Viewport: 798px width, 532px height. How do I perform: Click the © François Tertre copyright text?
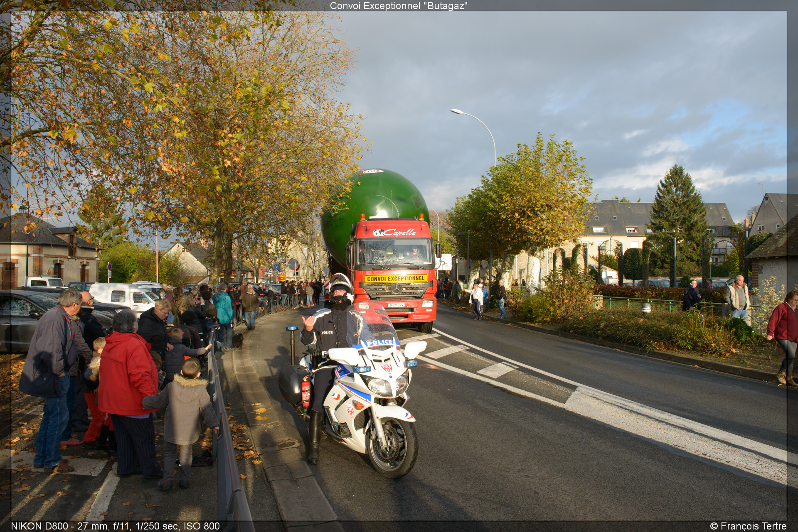(748, 526)
